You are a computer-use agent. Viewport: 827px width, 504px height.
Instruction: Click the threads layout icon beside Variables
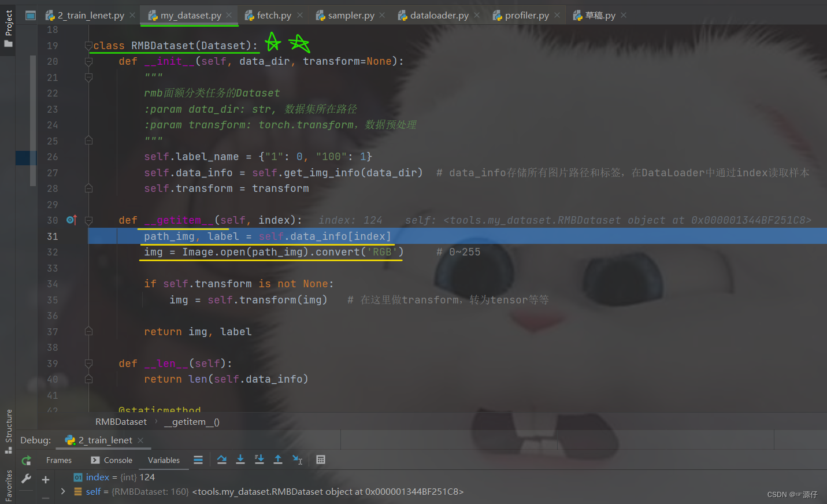pyautogui.click(x=198, y=460)
